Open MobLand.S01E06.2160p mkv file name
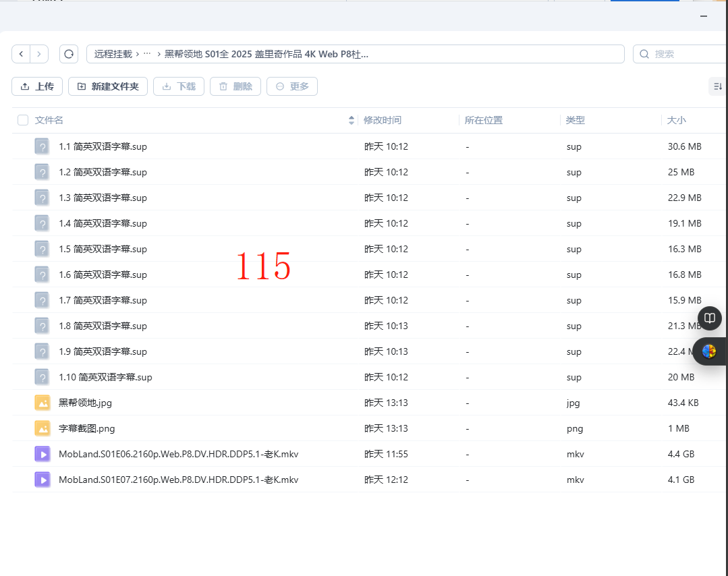The image size is (728, 576). 178,454
